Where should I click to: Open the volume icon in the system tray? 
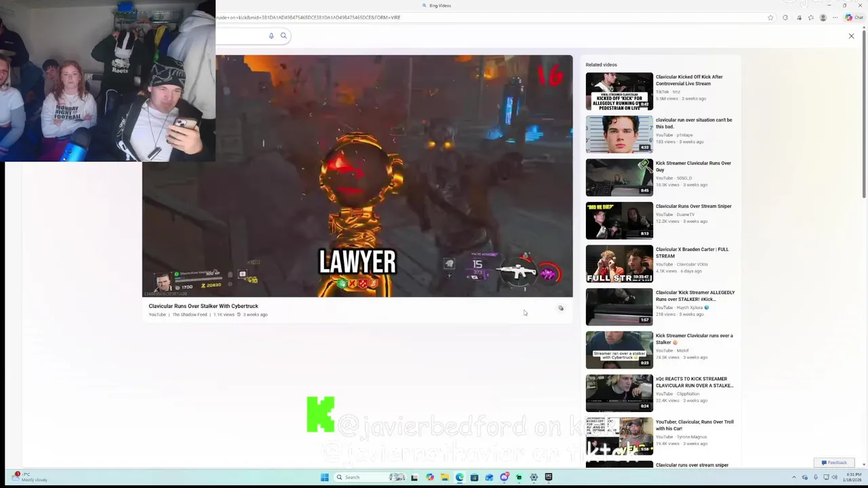pos(835,477)
